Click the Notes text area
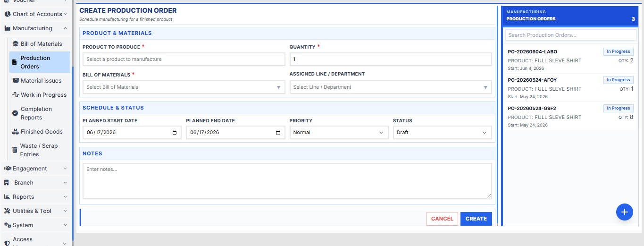 point(287,181)
